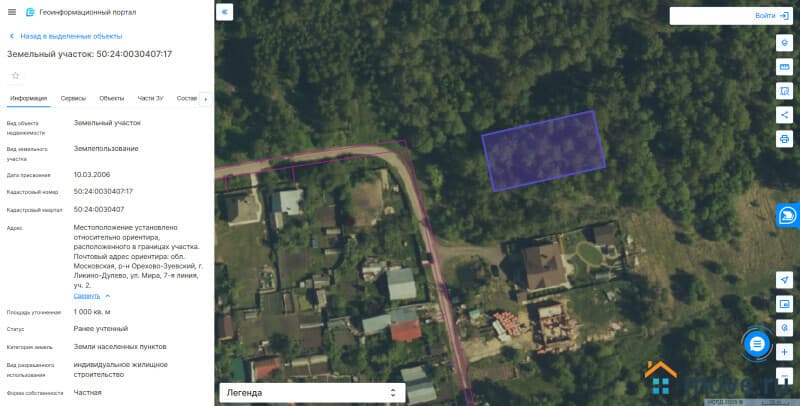800x406 pixels.
Task: Add parcel to favorites with star
Action: click(x=15, y=75)
